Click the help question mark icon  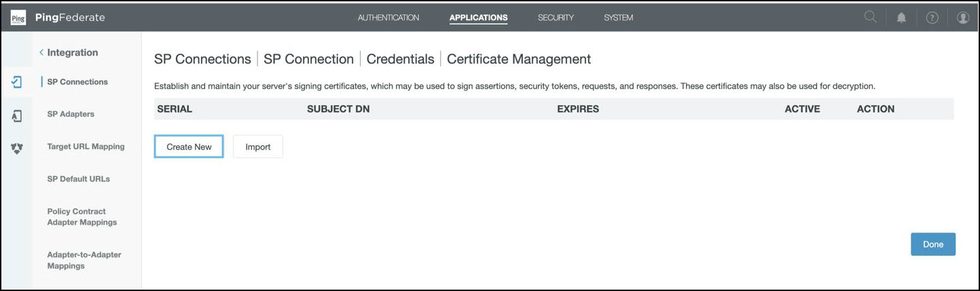click(x=932, y=18)
